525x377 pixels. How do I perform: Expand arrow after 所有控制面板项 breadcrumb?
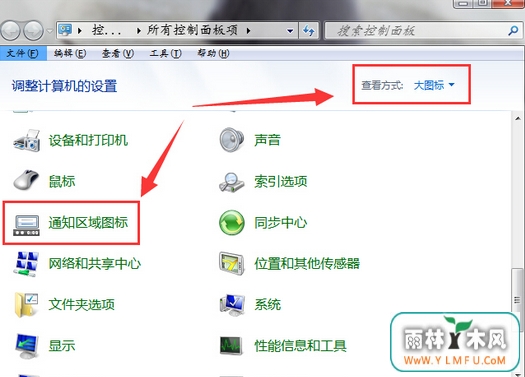click(x=248, y=31)
